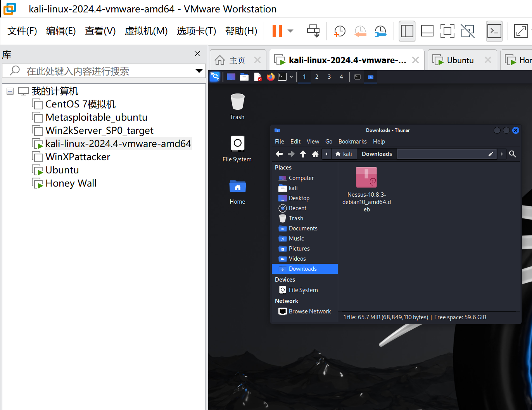Open the 帮助(H) menu
Image resolution: width=532 pixels, height=410 pixels.
click(241, 31)
